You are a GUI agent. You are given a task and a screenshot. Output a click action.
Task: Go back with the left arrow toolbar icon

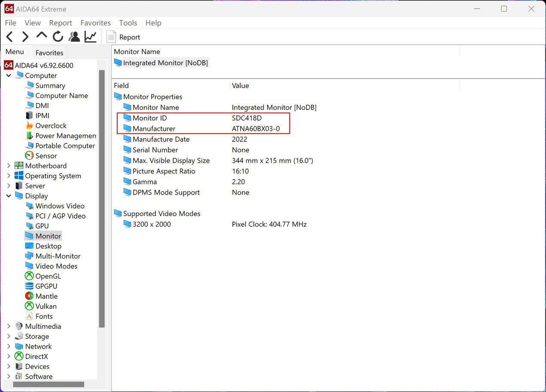9,37
